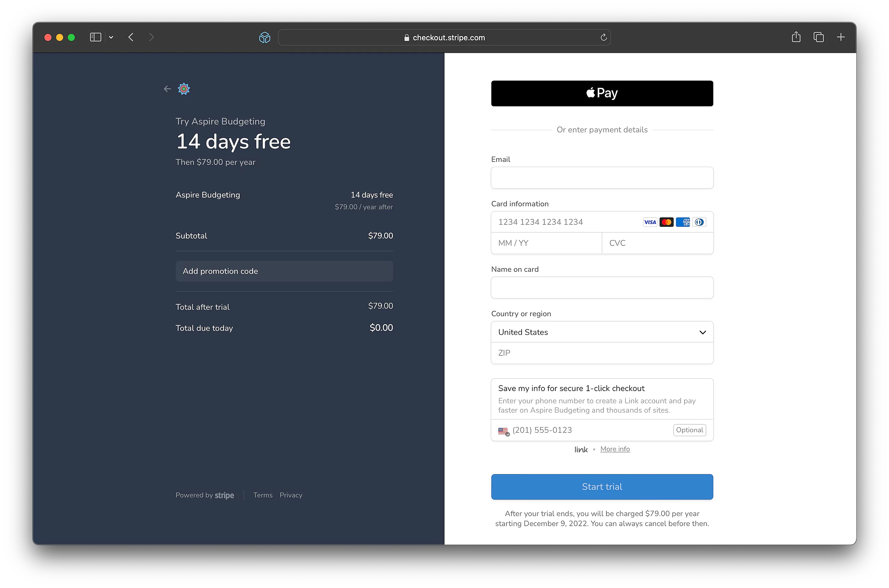
Task: Go back with the browser back arrow
Action: [131, 37]
